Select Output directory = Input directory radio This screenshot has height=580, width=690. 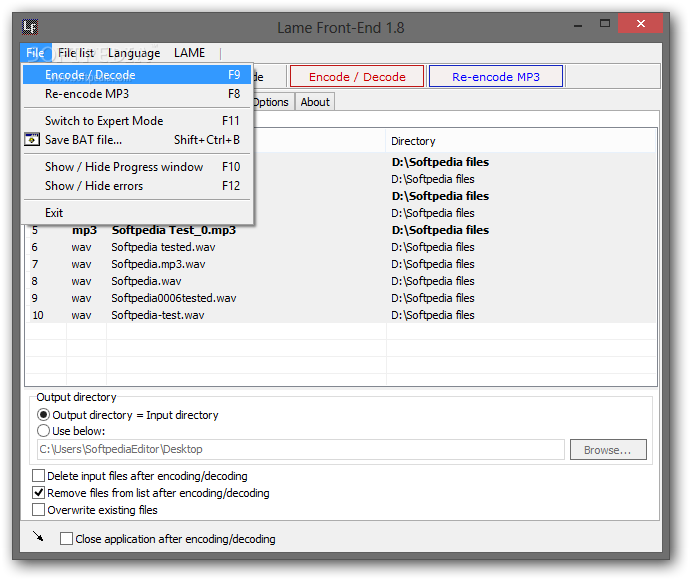(128, 415)
